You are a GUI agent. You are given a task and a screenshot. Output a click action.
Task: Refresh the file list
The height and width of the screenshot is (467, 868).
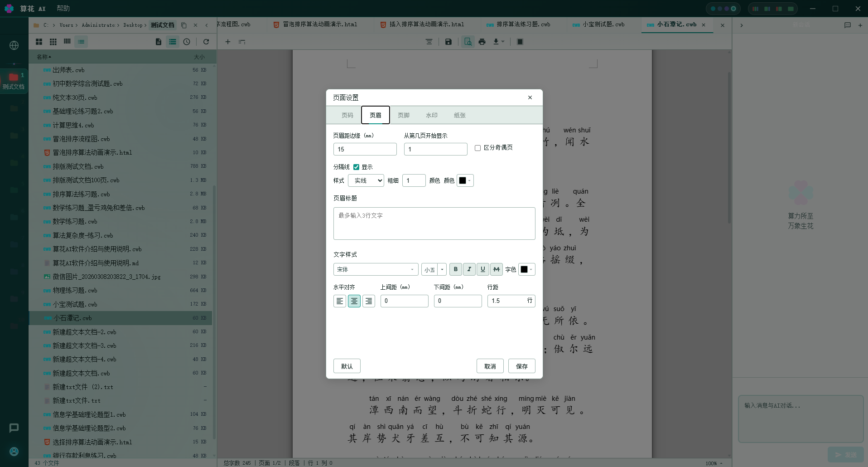tap(206, 42)
